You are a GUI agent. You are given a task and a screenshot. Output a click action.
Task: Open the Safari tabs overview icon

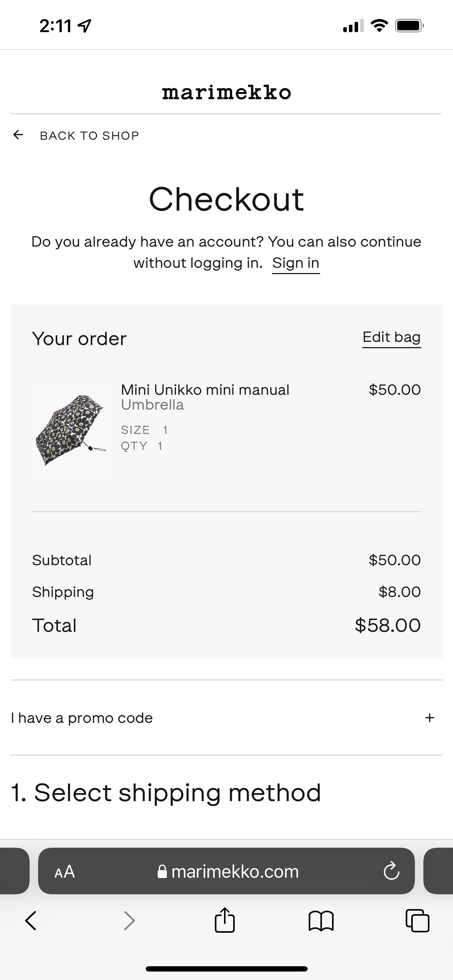[x=417, y=921]
